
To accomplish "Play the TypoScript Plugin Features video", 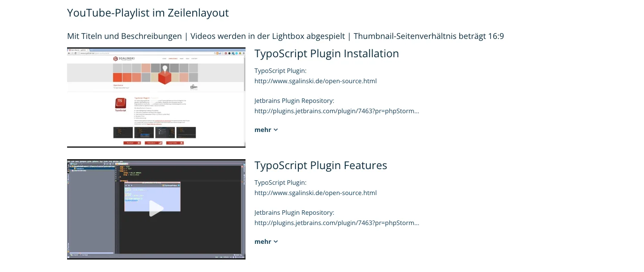I will pyautogui.click(x=156, y=208).
